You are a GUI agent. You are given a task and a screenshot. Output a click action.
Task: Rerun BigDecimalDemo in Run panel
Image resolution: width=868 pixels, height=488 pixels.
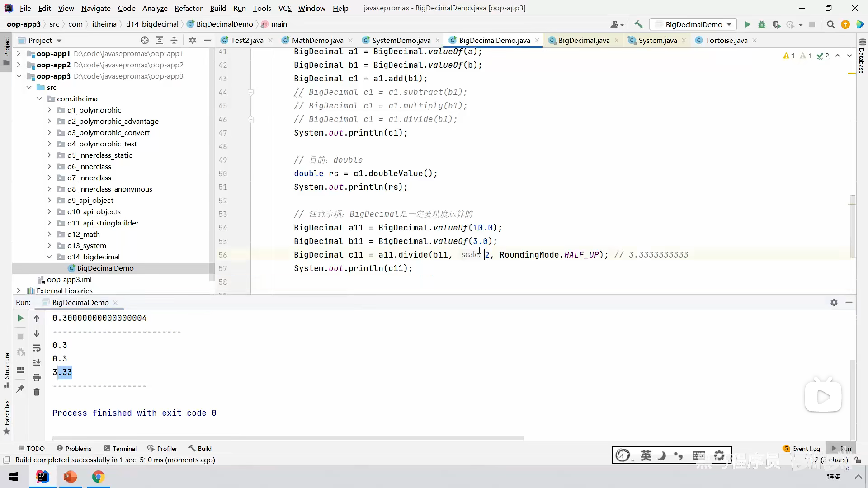pyautogui.click(x=20, y=318)
